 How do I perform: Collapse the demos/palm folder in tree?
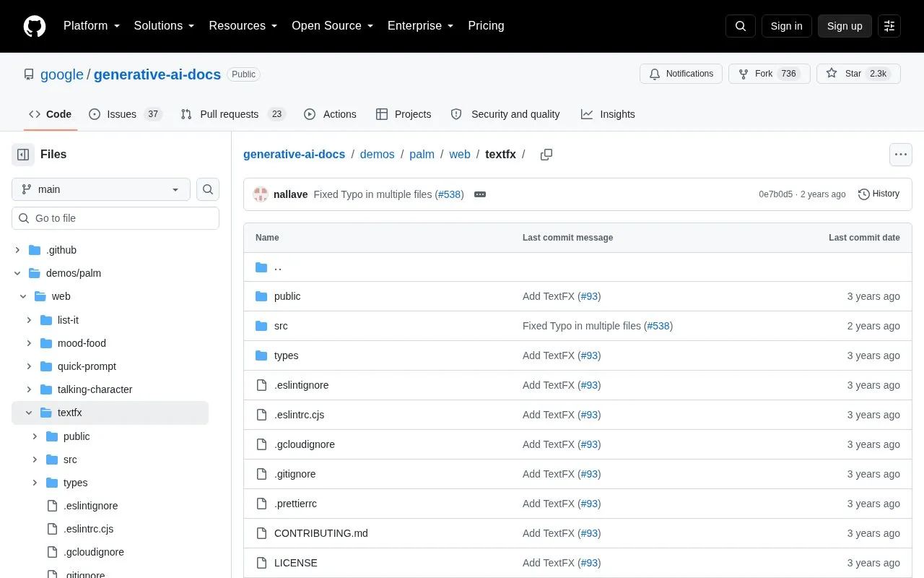pos(17,273)
